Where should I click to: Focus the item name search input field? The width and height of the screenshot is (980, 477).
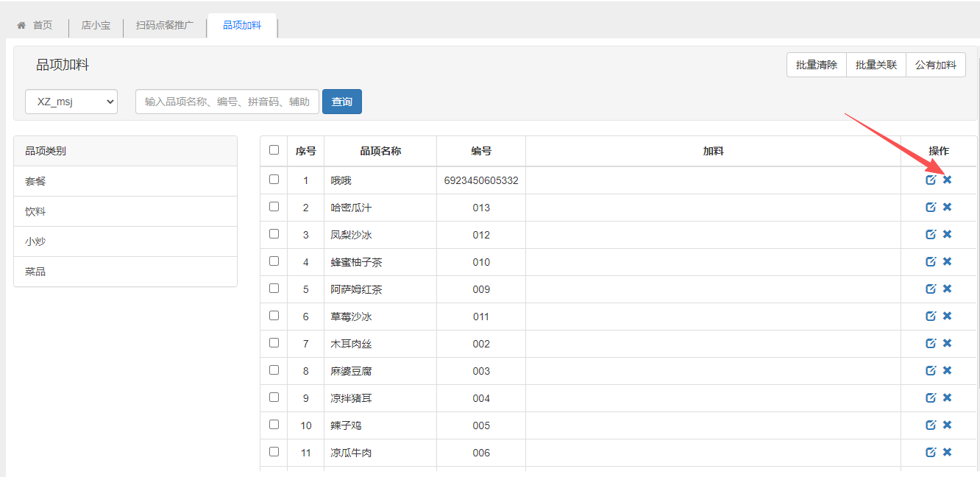point(227,102)
